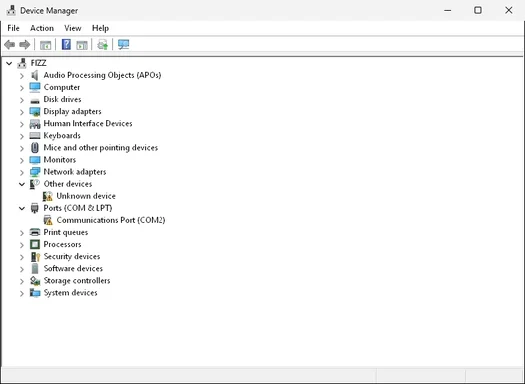The height and width of the screenshot is (384, 525).
Task: Click the Communications Port warning icon
Action: (48, 220)
